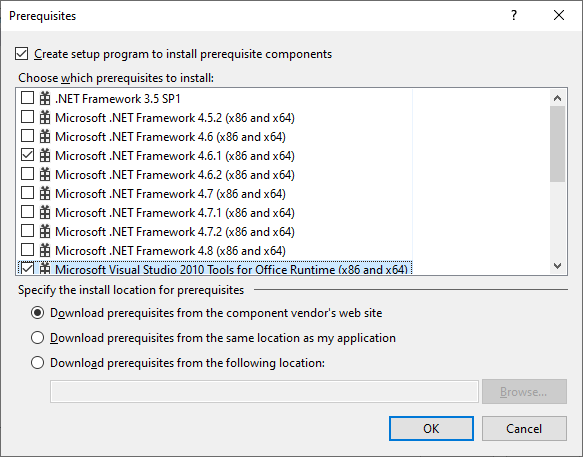Select "Microsoft .NET Framework 4.8 (x86 and x64)" text
583x457 pixels.
coord(170,250)
